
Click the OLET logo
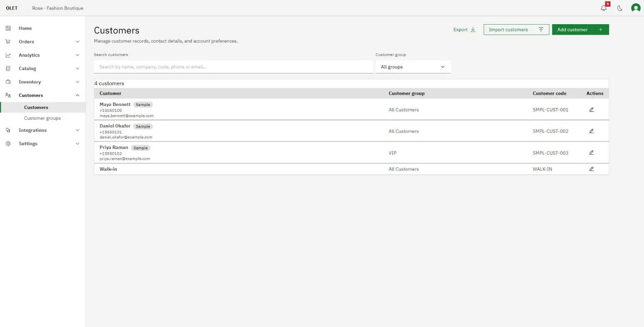[12, 8]
